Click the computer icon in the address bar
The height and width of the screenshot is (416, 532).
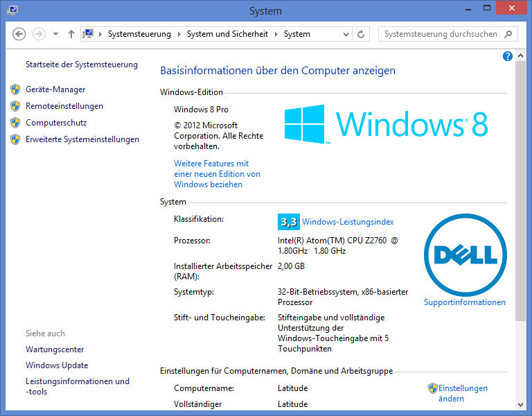pyautogui.click(x=88, y=34)
